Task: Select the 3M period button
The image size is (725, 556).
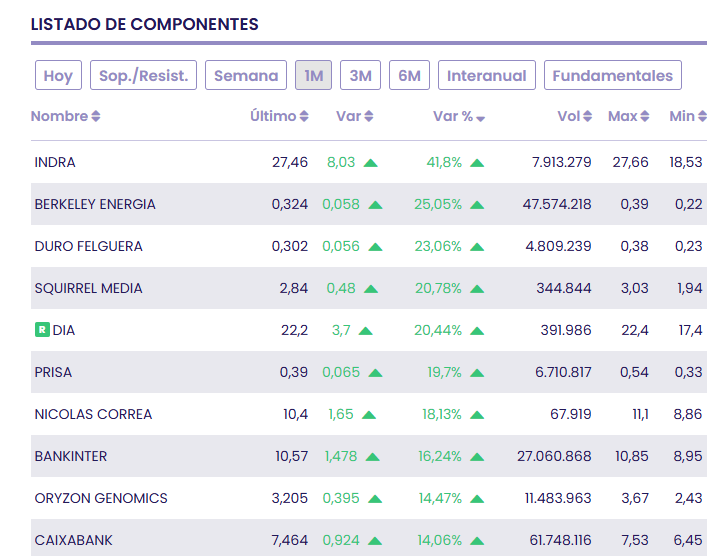Action: [360, 76]
